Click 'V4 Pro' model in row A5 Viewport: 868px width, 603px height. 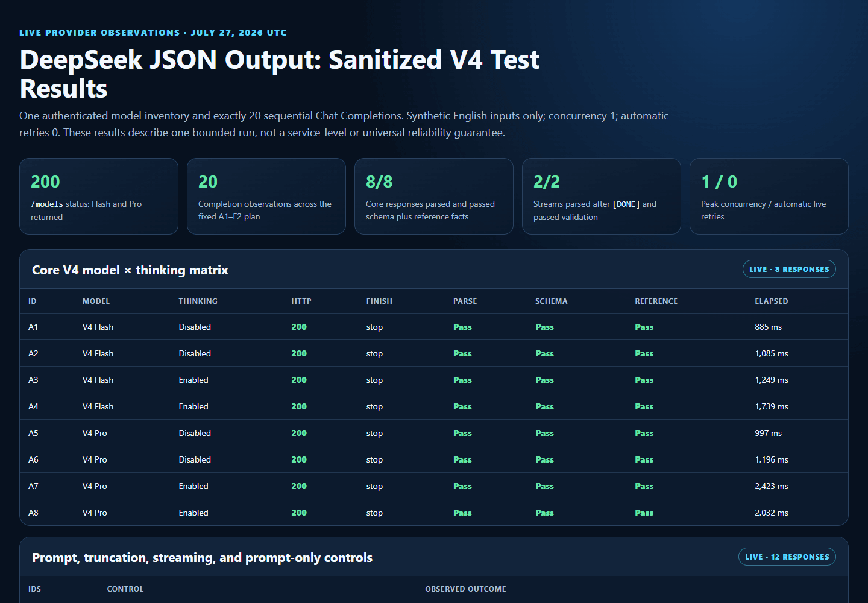pos(95,433)
